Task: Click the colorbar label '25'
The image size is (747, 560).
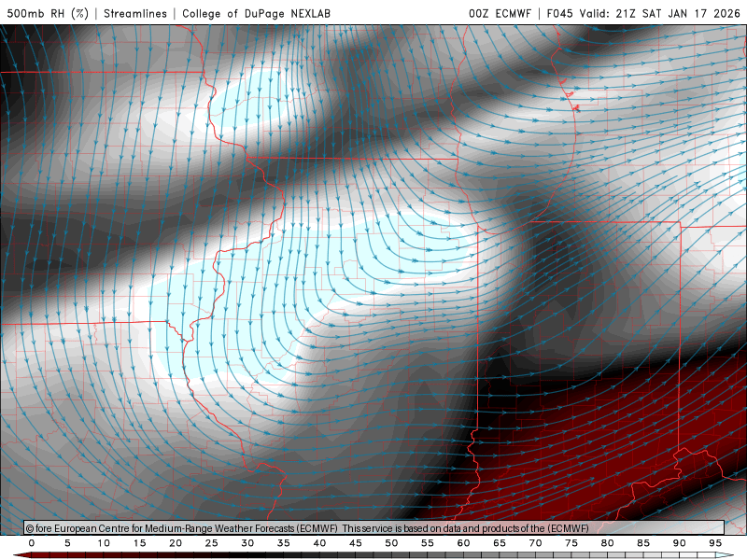Action: coord(212,543)
